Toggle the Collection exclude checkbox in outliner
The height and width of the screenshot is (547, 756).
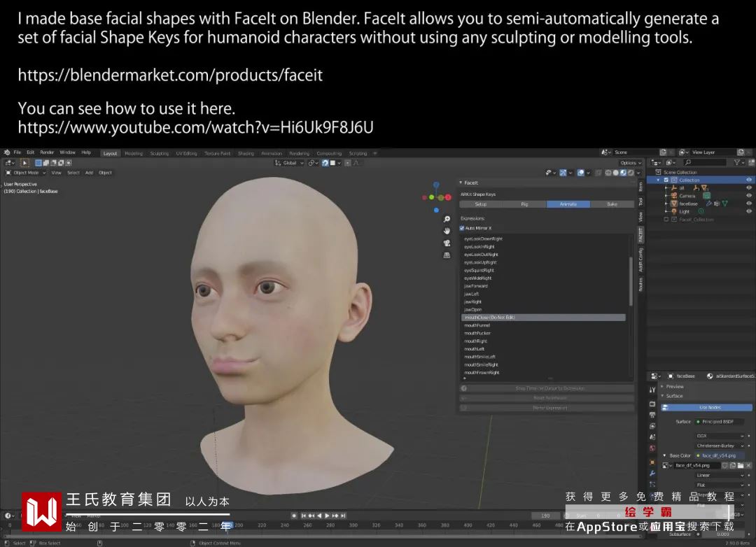tap(666, 180)
